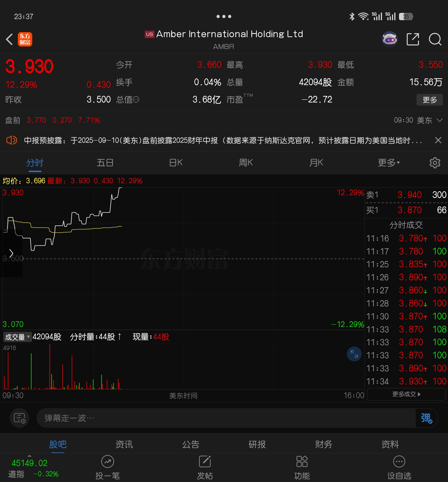Open the 更多 quote details button

pos(430,100)
